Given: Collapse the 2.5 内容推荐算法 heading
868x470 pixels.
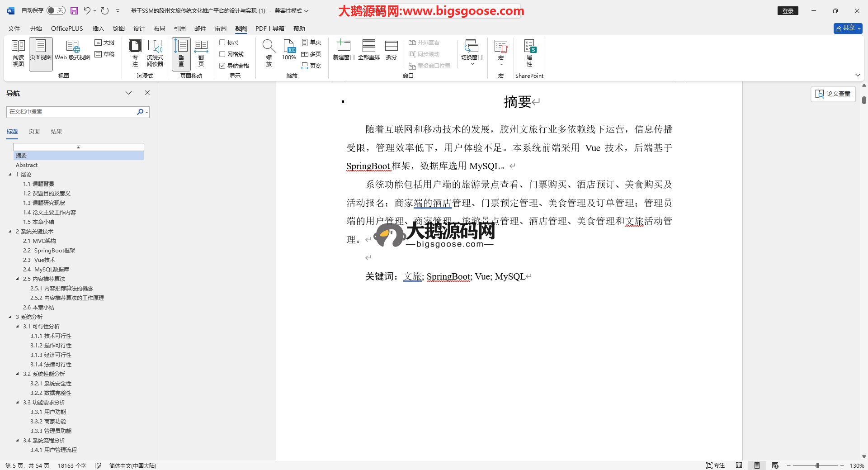Looking at the screenshot, I should (18, 279).
